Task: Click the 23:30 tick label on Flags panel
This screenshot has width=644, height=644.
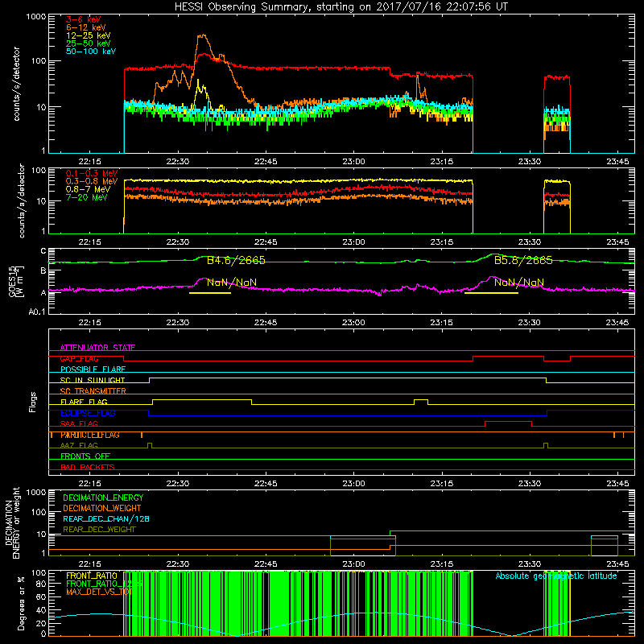Action: click(530, 484)
